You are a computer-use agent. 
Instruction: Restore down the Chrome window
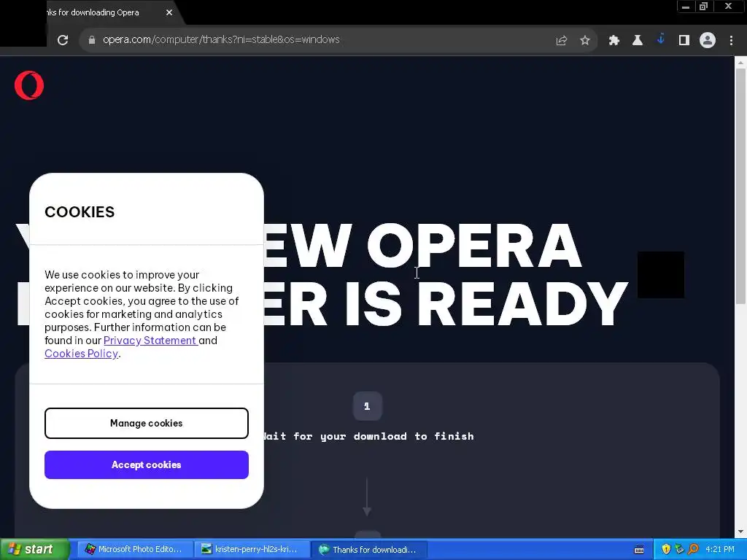pyautogui.click(x=704, y=7)
